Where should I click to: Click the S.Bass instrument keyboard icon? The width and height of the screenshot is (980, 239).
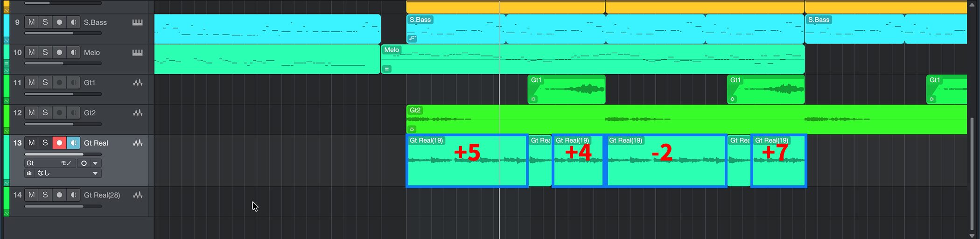137,22
